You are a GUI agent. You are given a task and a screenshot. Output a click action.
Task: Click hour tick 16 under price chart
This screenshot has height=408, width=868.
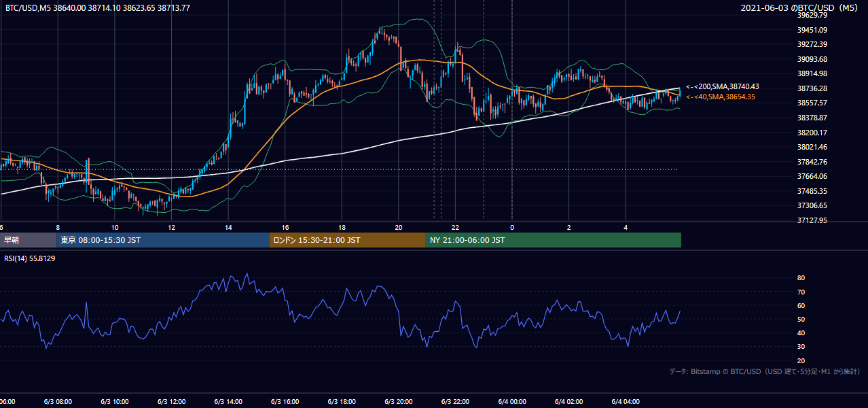[285, 227]
